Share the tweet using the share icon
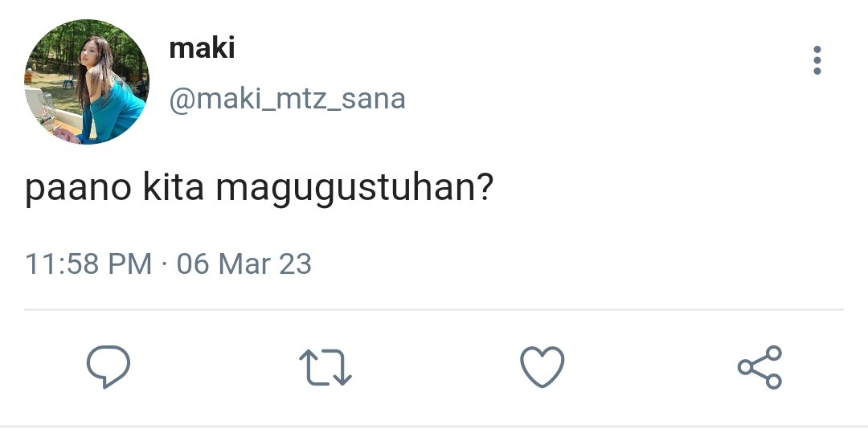Viewport: 868px width, 441px height. (x=759, y=367)
